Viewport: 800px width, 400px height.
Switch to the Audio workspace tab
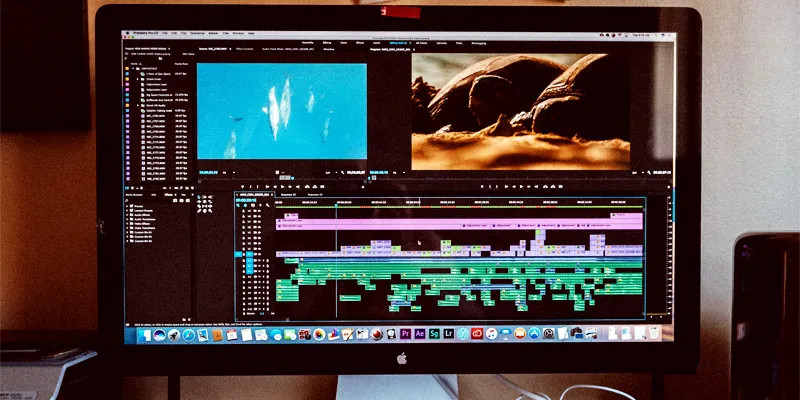376,43
